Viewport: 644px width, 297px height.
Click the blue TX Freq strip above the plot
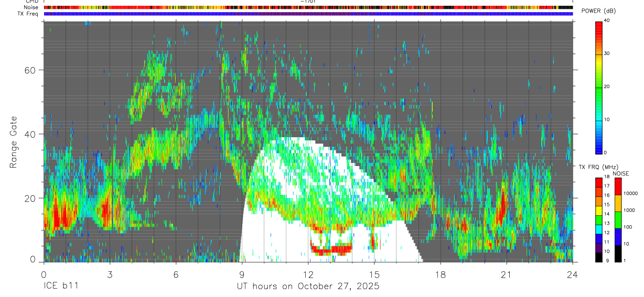[308, 14]
